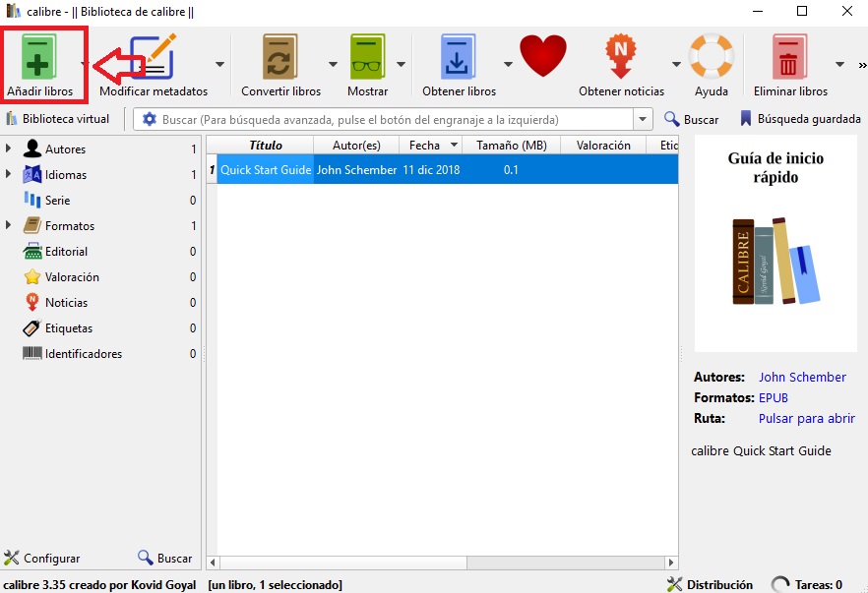Image resolution: width=868 pixels, height=593 pixels.
Task: Open Modificar metadatos dropdown arrow
Action: click(x=219, y=64)
